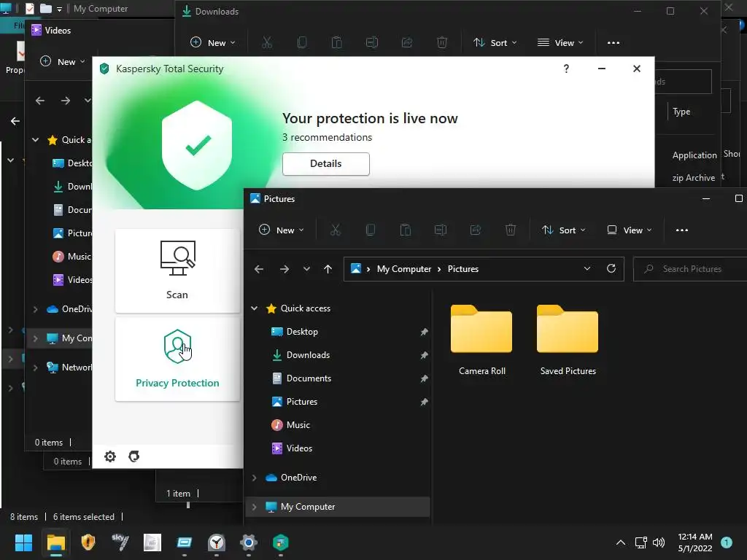
Task: Open the Scan tile in Kaspersky
Action: 177,271
